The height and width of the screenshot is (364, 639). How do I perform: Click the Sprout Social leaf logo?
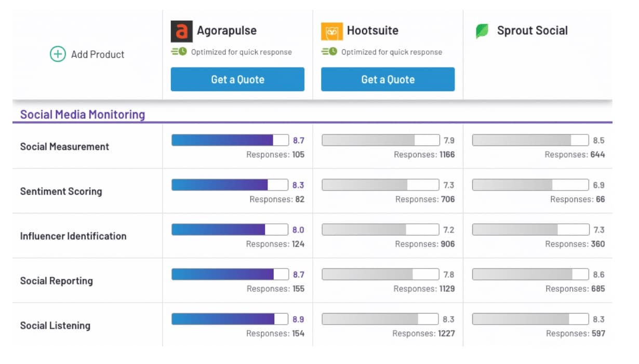point(482,31)
